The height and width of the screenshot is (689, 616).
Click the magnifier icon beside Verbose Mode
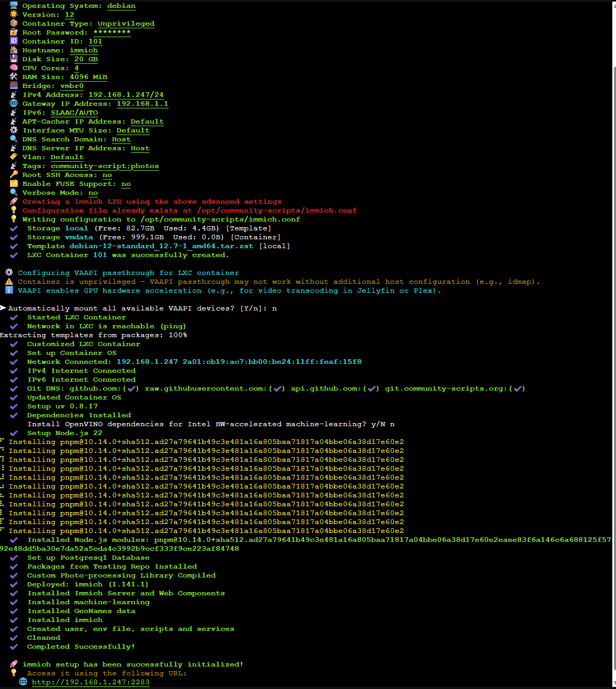pos(14,192)
